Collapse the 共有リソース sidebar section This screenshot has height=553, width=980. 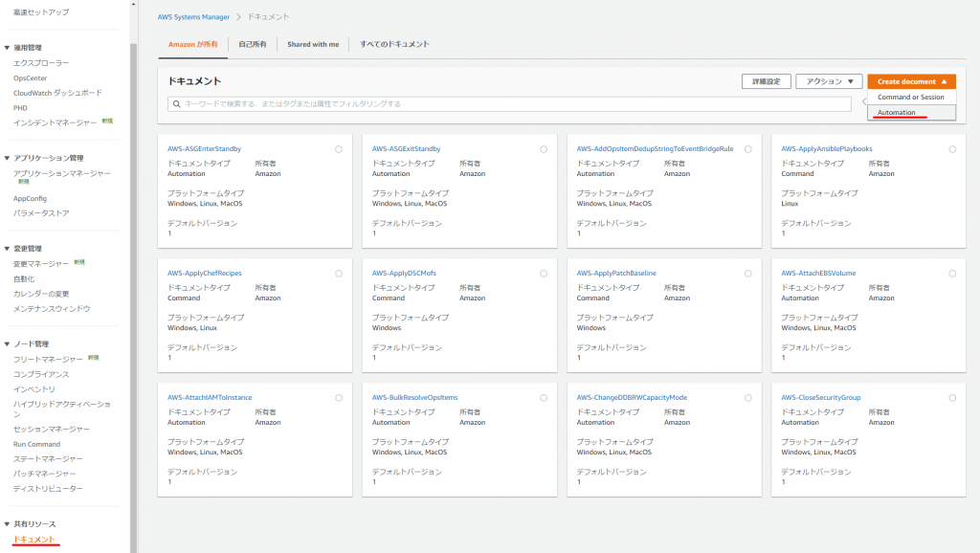[x=7, y=524]
